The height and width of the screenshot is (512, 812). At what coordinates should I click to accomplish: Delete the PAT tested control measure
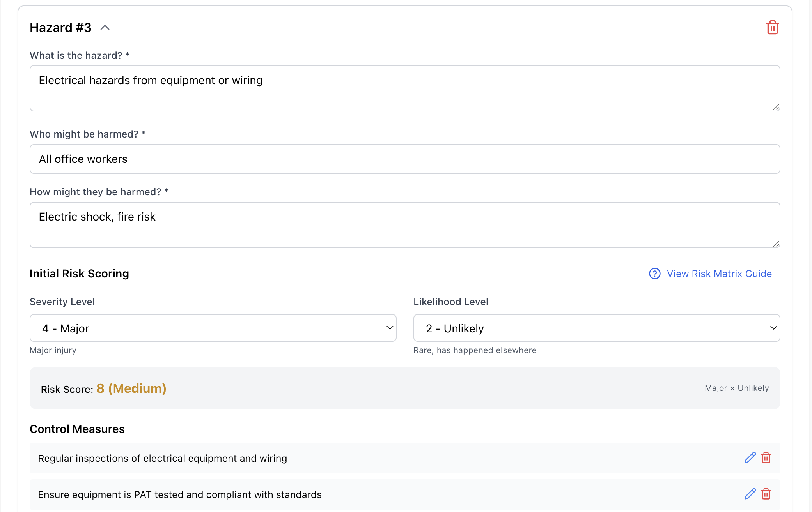[x=766, y=494]
